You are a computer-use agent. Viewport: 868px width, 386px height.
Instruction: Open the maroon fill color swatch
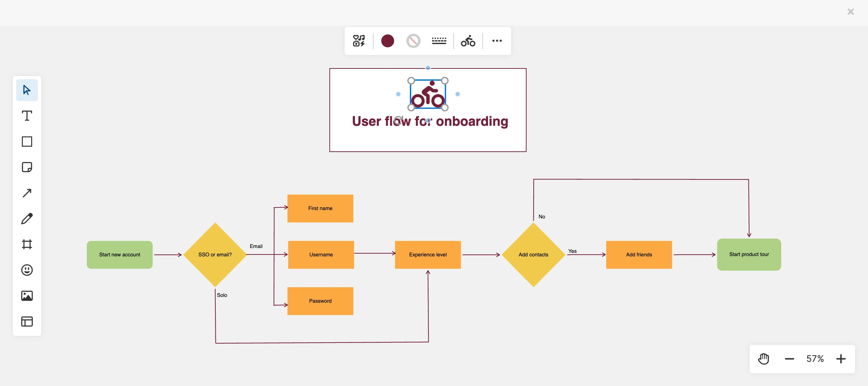click(387, 41)
